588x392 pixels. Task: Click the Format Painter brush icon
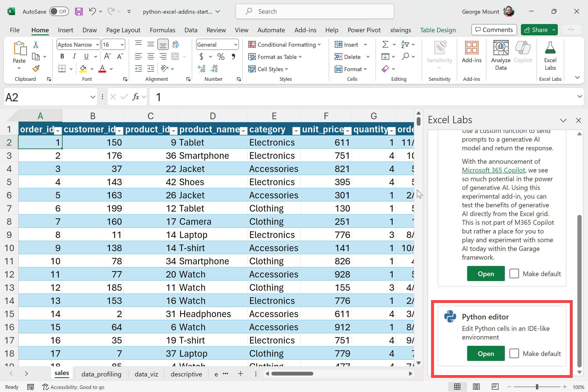pyautogui.click(x=36, y=69)
